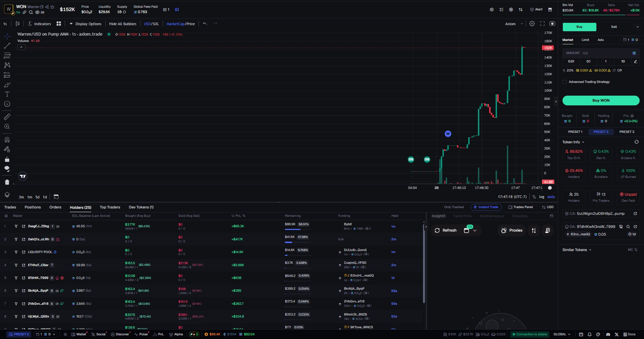The width and height of the screenshot is (644, 339).
Task: Enter fullscreen chart mode
Action: [x=542, y=24]
